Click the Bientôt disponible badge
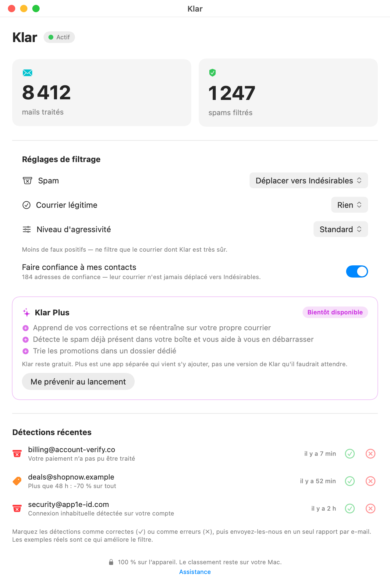This screenshot has height=588, width=390. (x=335, y=312)
